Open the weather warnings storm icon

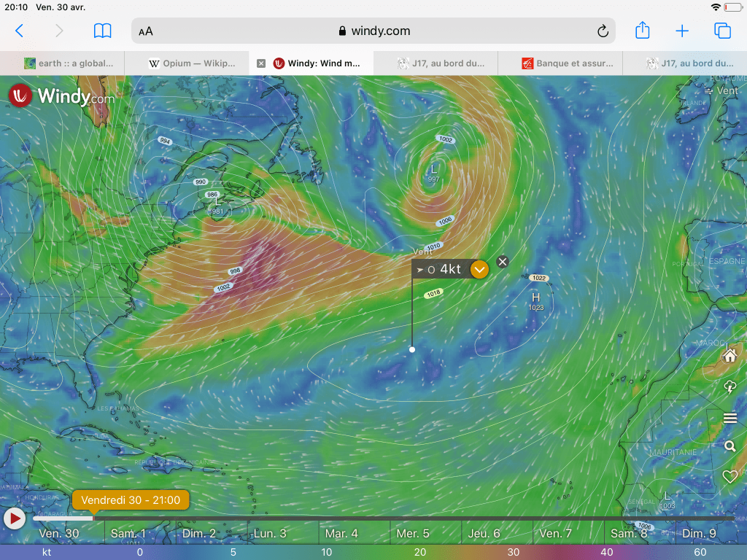pos(729,387)
